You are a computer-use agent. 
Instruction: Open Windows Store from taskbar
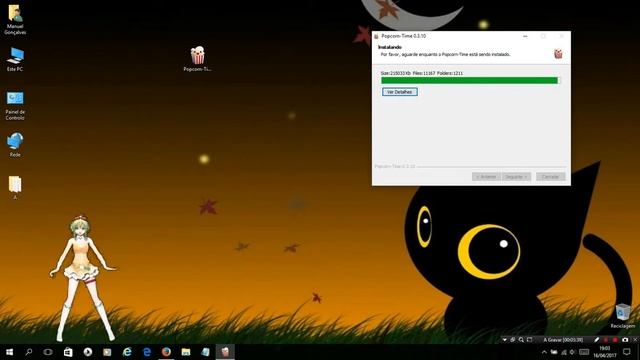pyautogui.click(x=68, y=352)
